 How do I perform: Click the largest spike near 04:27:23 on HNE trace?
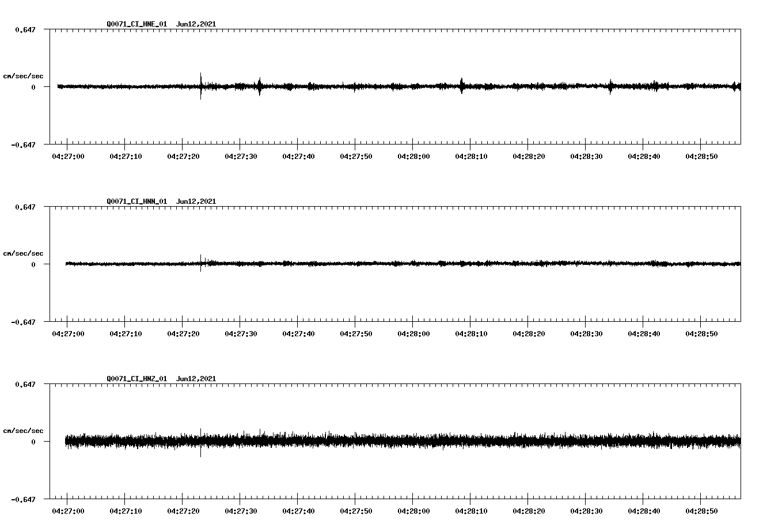201,86
